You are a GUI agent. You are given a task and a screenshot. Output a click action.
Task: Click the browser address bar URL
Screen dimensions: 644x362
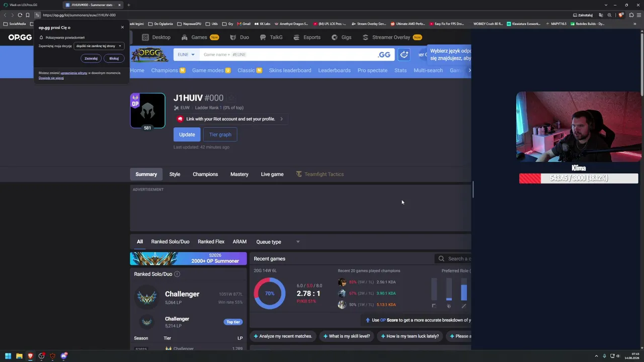point(79,15)
